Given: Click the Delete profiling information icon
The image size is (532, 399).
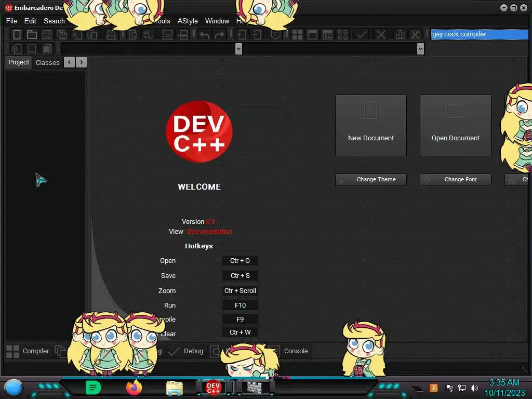Looking at the screenshot, I should (415, 34).
